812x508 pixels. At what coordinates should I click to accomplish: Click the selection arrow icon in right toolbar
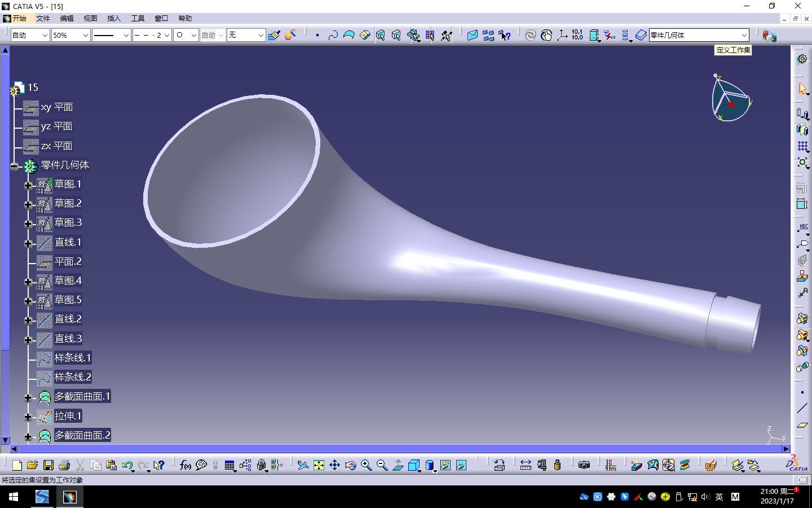coord(802,89)
